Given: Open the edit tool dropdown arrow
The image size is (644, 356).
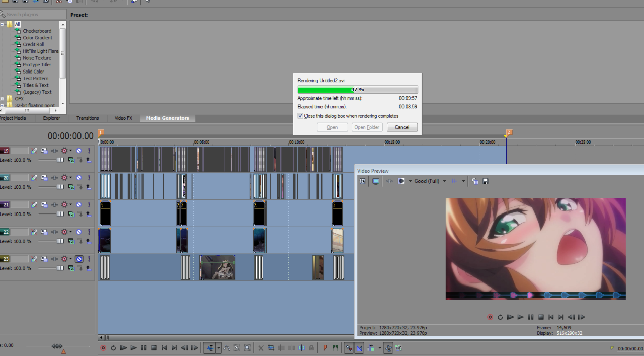Looking at the screenshot, I should [219, 348].
